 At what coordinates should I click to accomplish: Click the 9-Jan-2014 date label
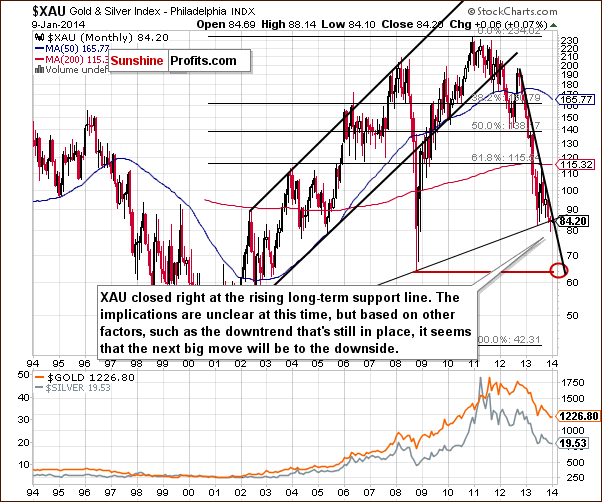coord(58,25)
